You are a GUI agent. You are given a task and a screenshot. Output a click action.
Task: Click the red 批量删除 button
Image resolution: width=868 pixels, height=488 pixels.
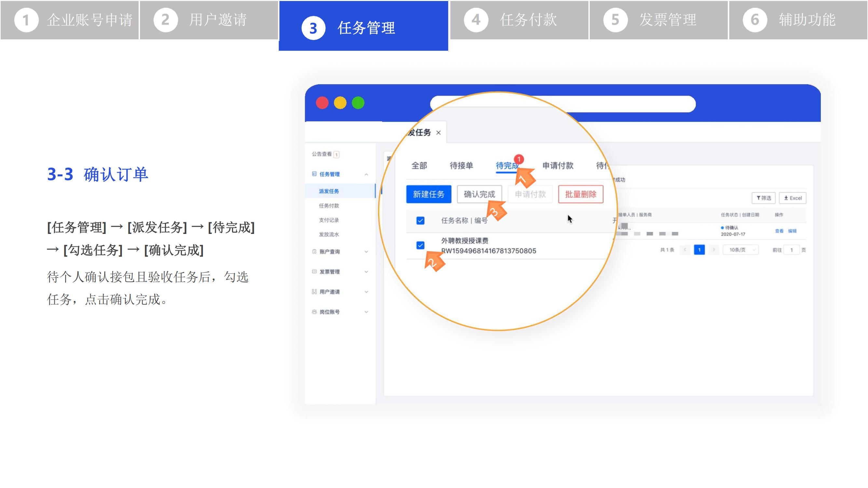[580, 194]
